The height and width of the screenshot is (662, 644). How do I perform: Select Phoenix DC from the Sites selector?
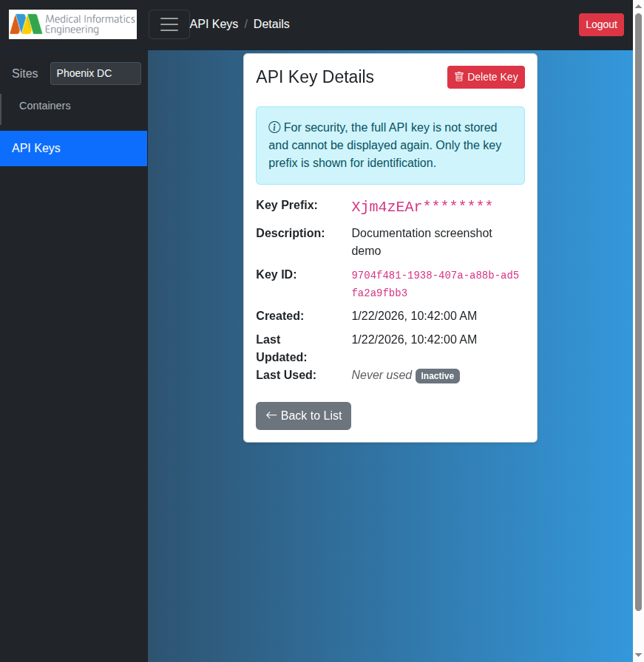coord(95,73)
